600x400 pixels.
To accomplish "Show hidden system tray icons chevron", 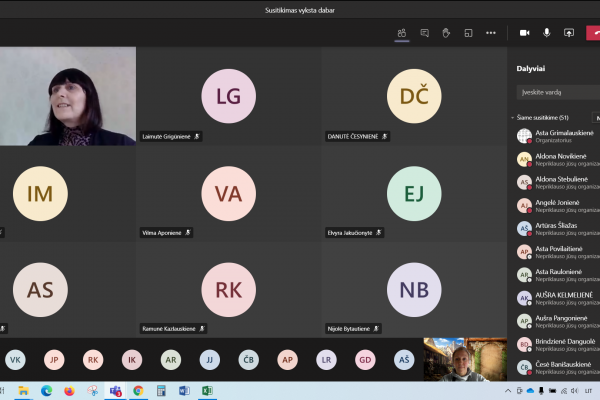I will (x=508, y=391).
